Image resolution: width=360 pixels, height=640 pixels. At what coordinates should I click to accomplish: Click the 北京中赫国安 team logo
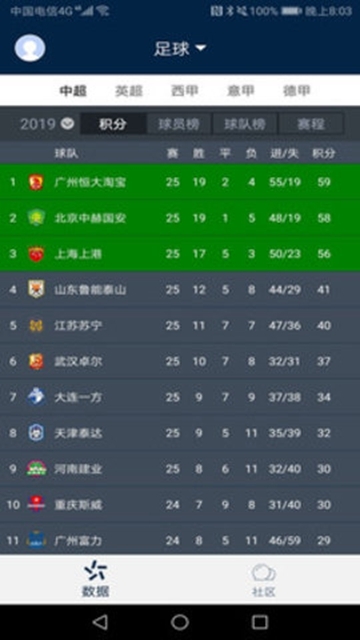coord(36,218)
